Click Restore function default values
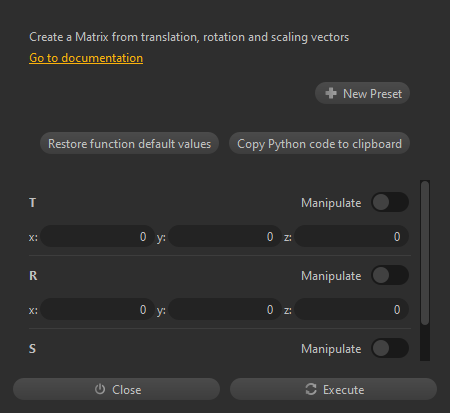Image resolution: width=450 pixels, height=413 pixels. [129, 143]
